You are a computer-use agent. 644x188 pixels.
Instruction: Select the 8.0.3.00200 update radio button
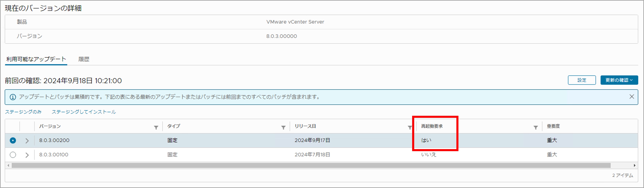13,141
